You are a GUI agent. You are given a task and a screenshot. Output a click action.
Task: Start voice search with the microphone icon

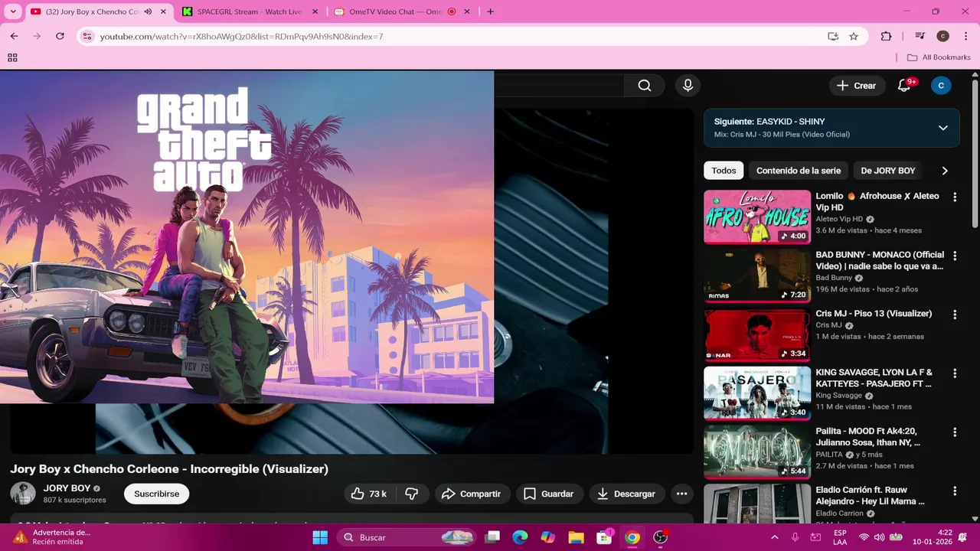pos(688,86)
